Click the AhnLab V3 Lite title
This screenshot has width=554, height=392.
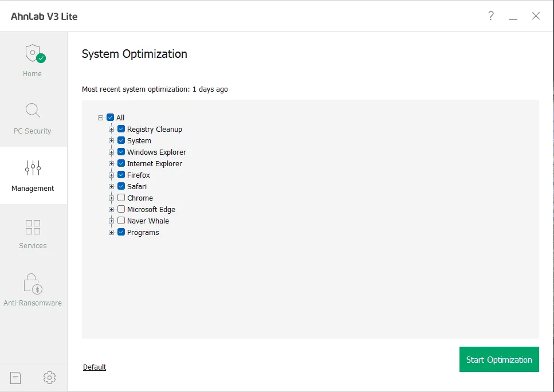(x=44, y=17)
